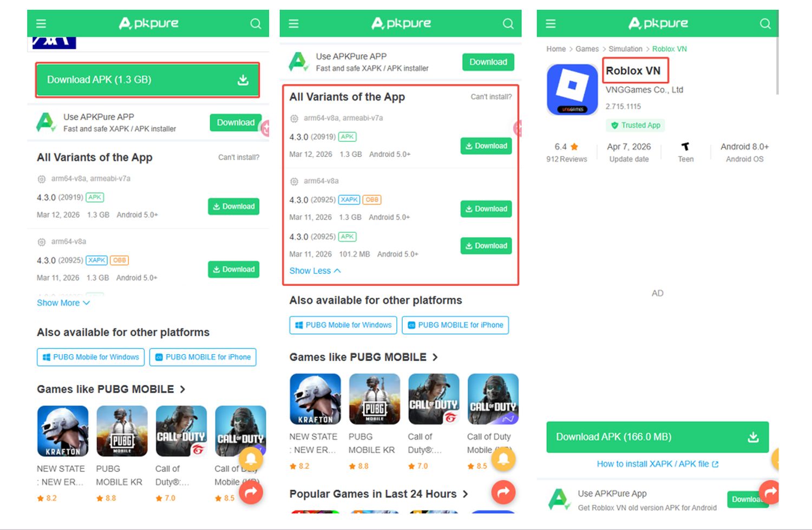Click Download APK (1.3 GB) button
This screenshot has height=530, width=812.
[x=147, y=80]
